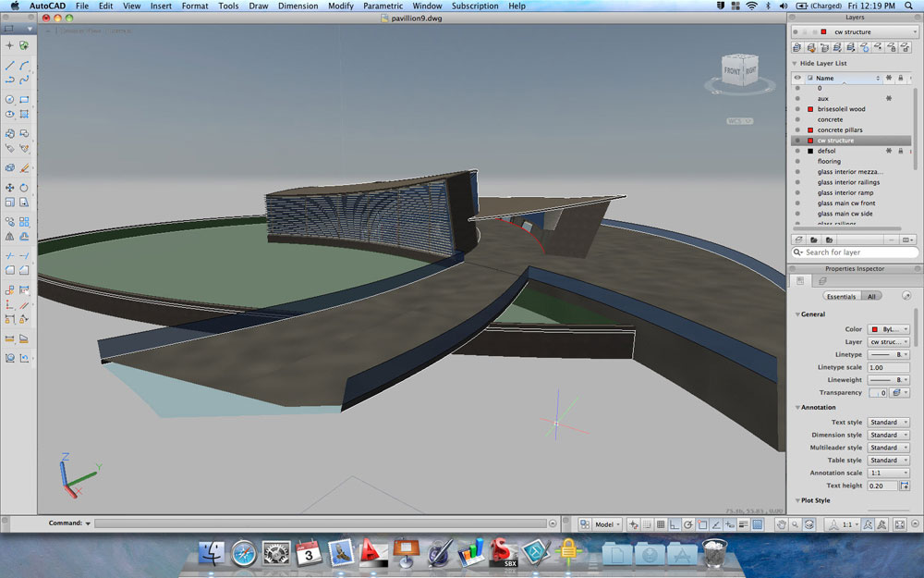Select the Move tool in the left toolbar
The height and width of the screenshot is (578, 924).
12,187
